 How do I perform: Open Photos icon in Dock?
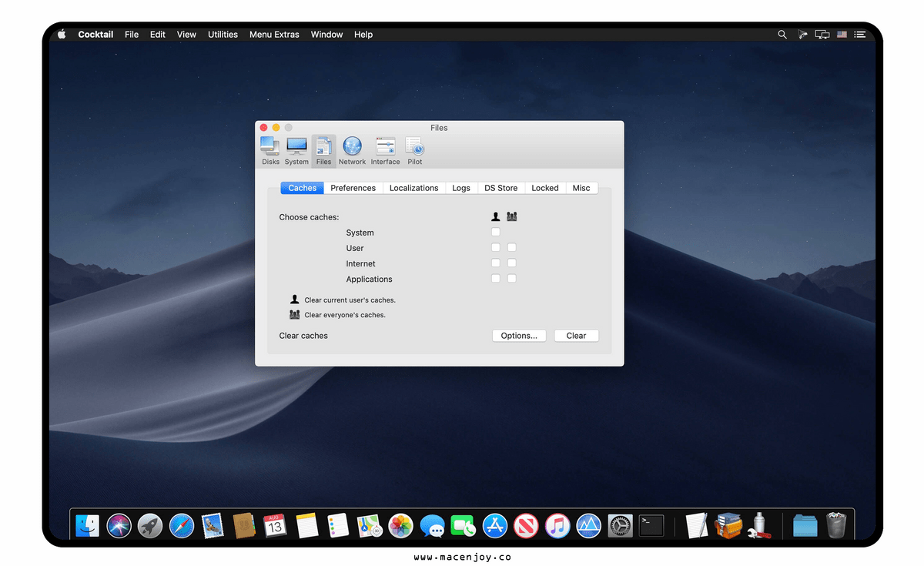tap(400, 526)
